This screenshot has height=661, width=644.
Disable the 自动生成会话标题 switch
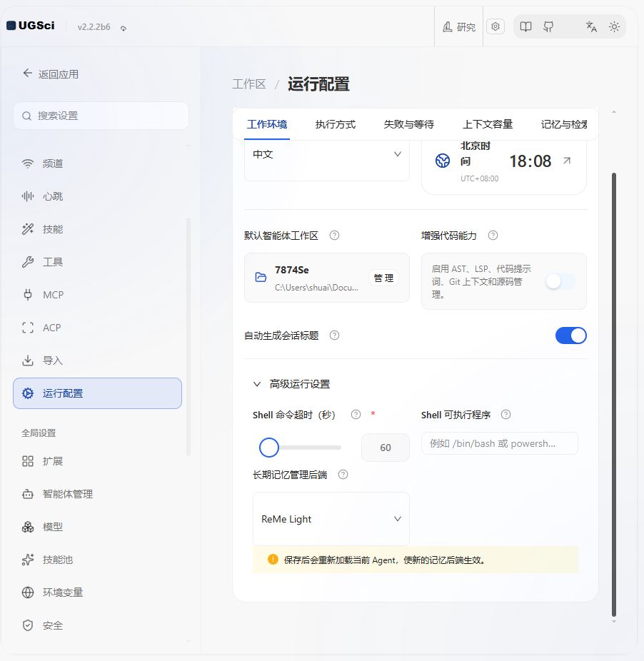(x=571, y=335)
